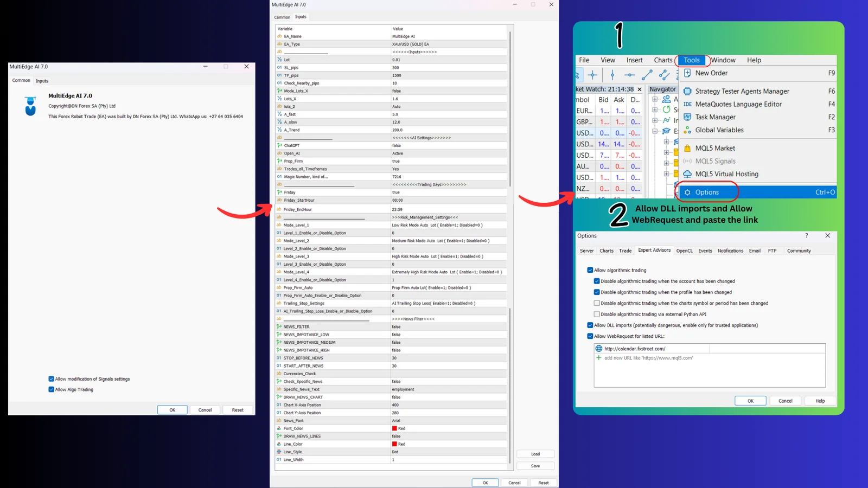Screen dimensions: 868x488
Task: Select the Lot value 0.01
Action: point(396,60)
